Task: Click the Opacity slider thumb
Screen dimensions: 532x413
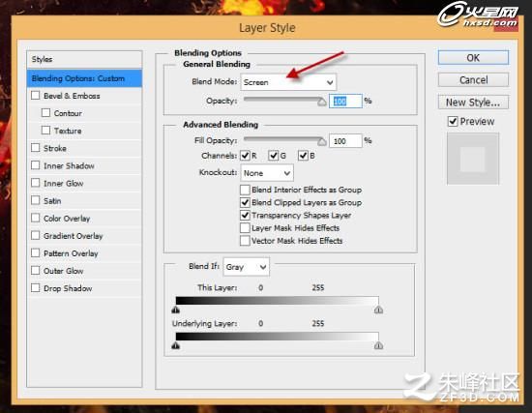Action: [322, 102]
